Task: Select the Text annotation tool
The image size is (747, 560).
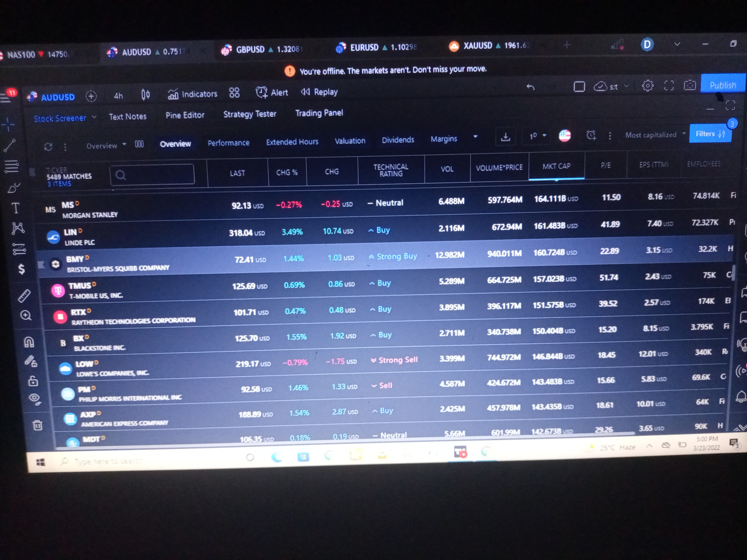Action: [16, 208]
